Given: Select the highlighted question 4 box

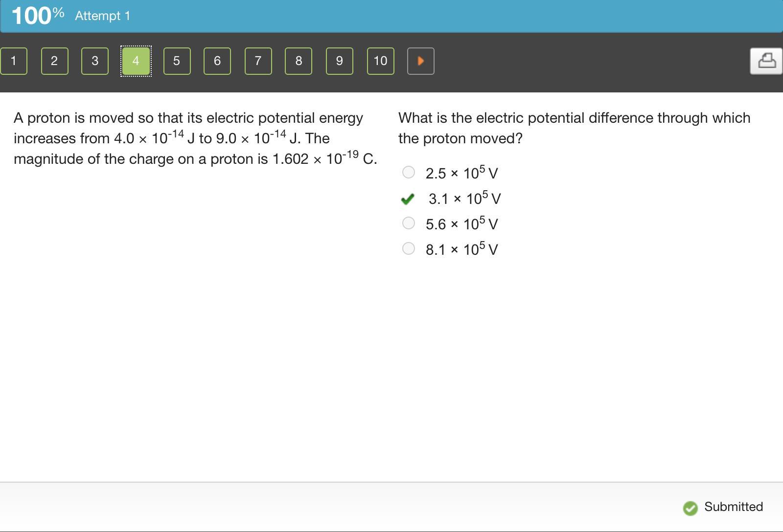Looking at the screenshot, I should click(x=136, y=61).
